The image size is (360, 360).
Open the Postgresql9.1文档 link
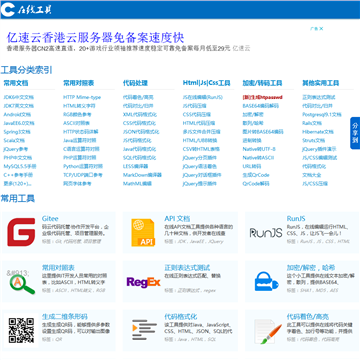click(322, 115)
